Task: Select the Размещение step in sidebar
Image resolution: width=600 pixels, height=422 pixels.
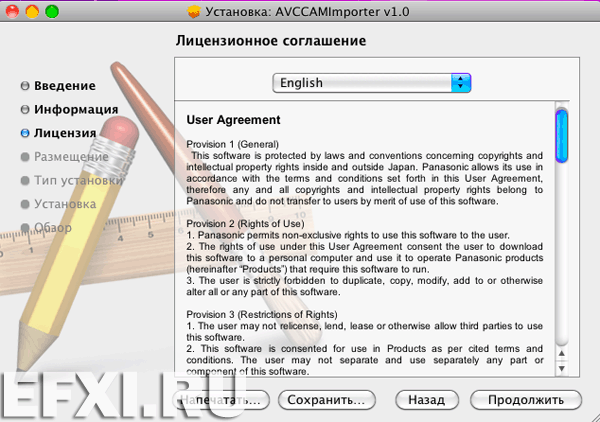Action: coord(71,157)
